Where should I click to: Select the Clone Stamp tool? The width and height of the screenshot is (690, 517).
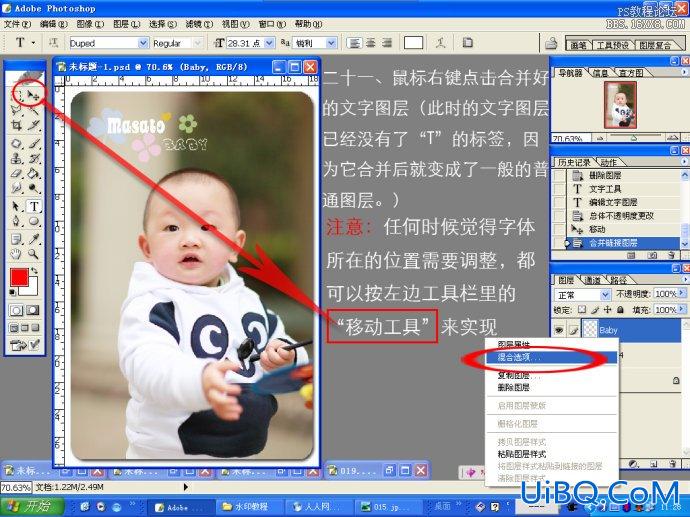coord(17,158)
